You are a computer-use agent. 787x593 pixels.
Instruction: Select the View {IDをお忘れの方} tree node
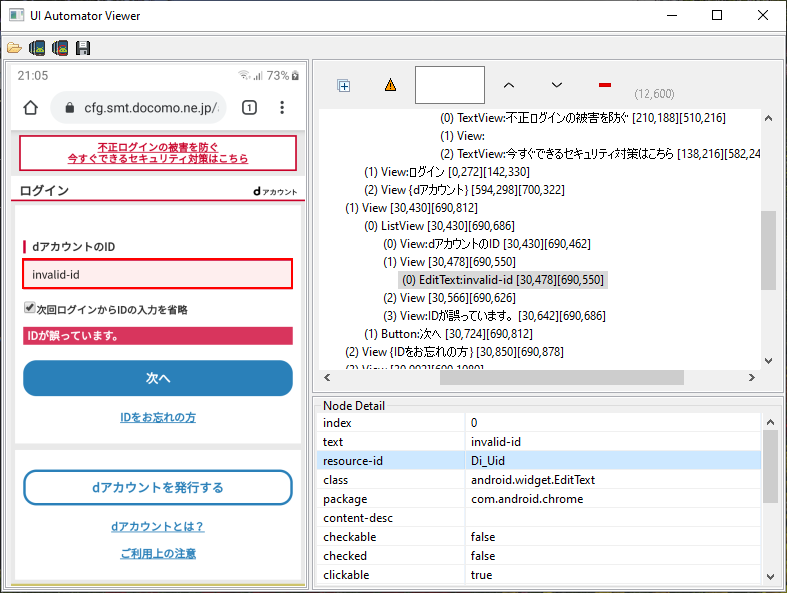pyautogui.click(x=454, y=352)
